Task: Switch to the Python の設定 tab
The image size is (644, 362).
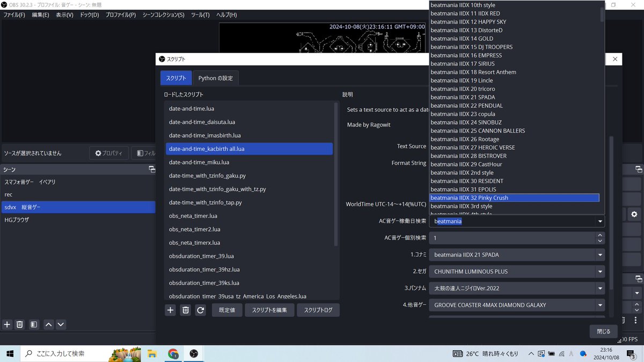Action: point(215,78)
